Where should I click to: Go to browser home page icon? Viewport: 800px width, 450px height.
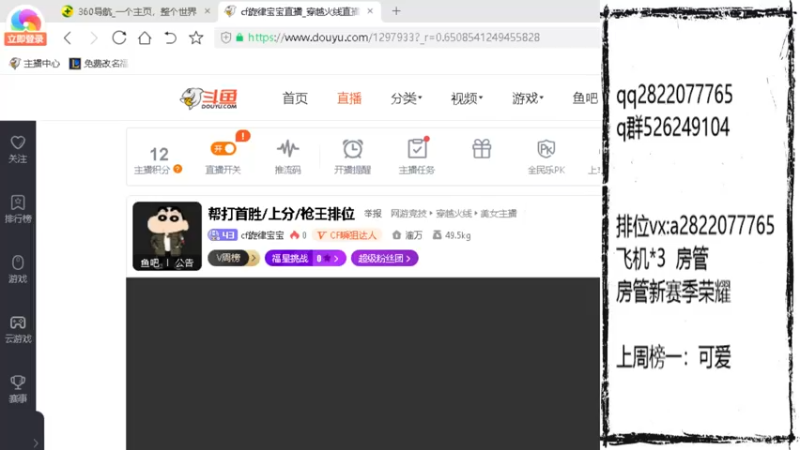145,37
